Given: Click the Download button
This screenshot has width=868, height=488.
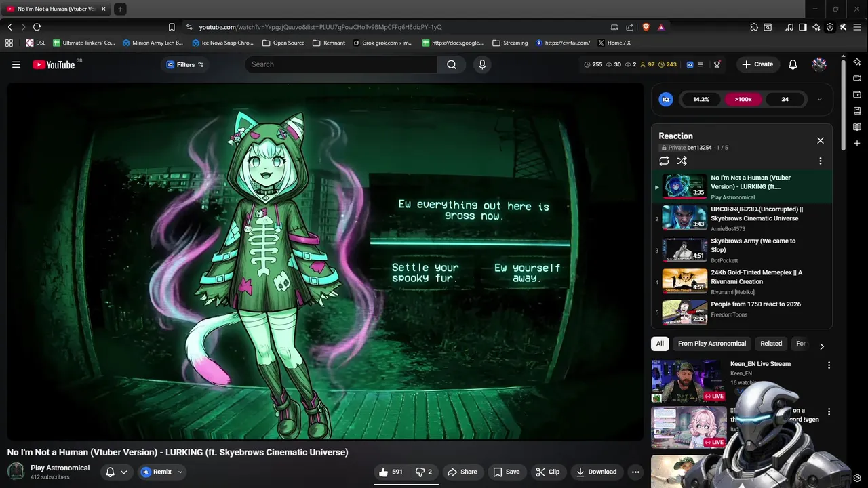Looking at the screenshot, I should point(596,472).
